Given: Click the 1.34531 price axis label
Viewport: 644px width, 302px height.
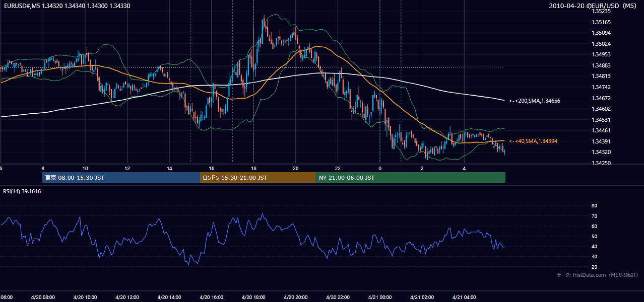Looking at the screenshot, I should (601, 120).
